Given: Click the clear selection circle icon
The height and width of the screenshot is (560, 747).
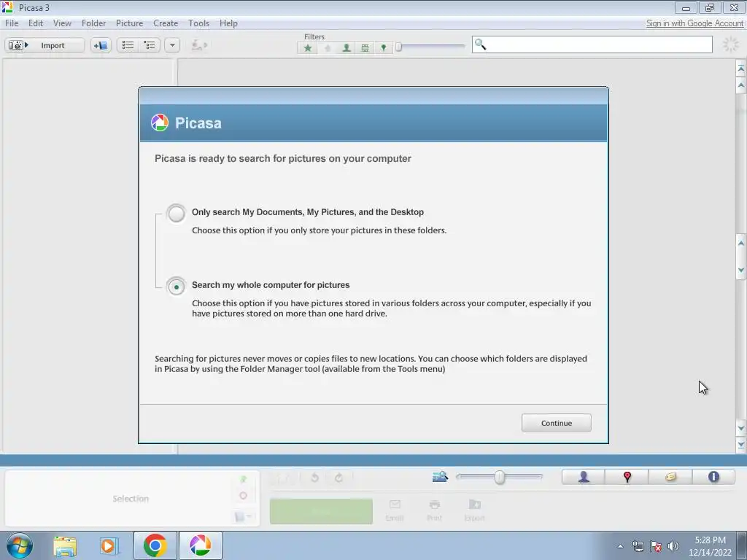Looking at the screenshot, I should point(244,496).
